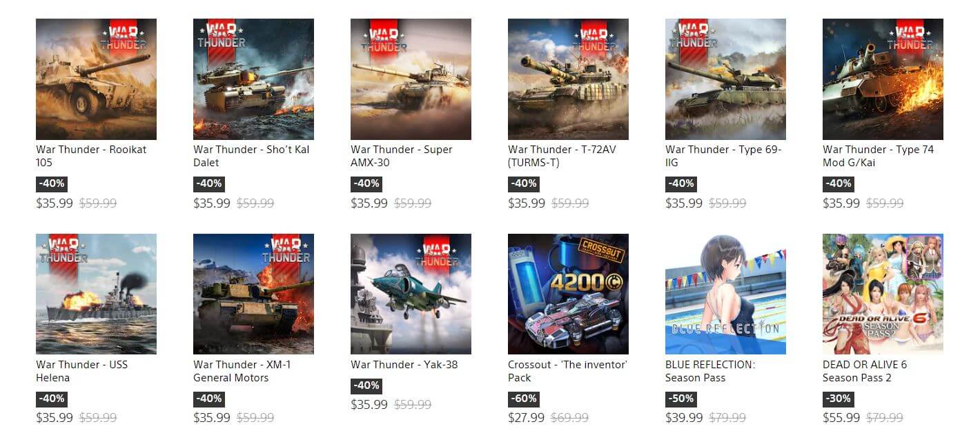This screenshot has width=980, height=442.
Task: Open the T-72AV (TURMS-T) product image
Action: tap(568, 79)
